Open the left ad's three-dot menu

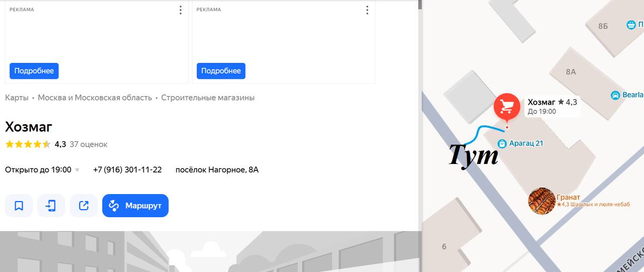(180, 10)
